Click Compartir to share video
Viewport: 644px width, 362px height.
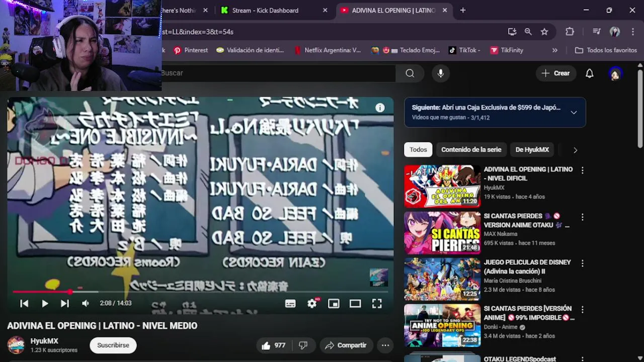tap(346, 345)
